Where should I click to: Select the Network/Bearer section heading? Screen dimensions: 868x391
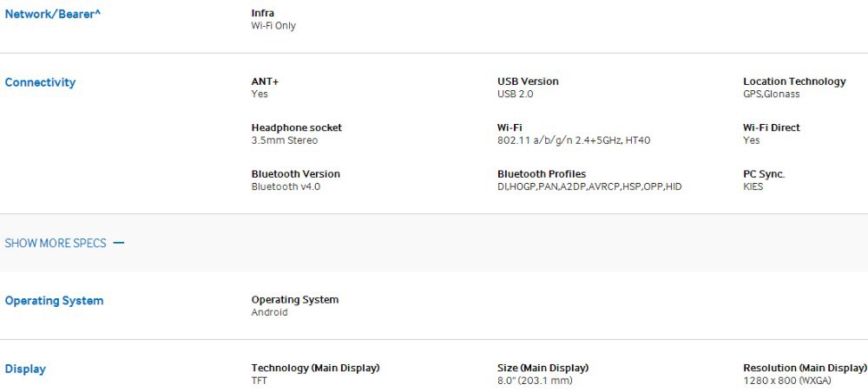[53, 14]
